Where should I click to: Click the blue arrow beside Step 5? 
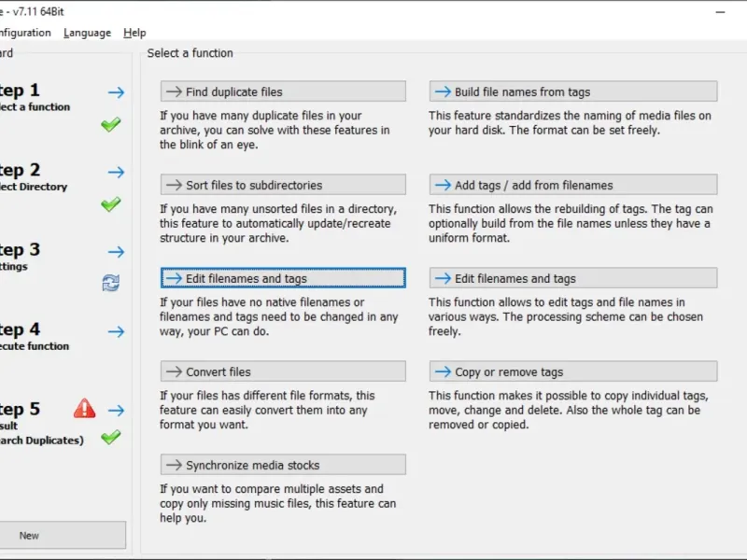(116, 410)
